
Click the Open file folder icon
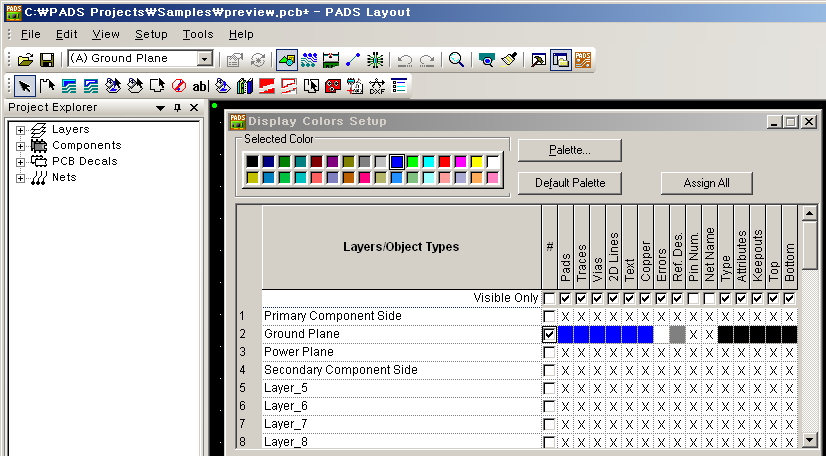[x=25, y=60]
